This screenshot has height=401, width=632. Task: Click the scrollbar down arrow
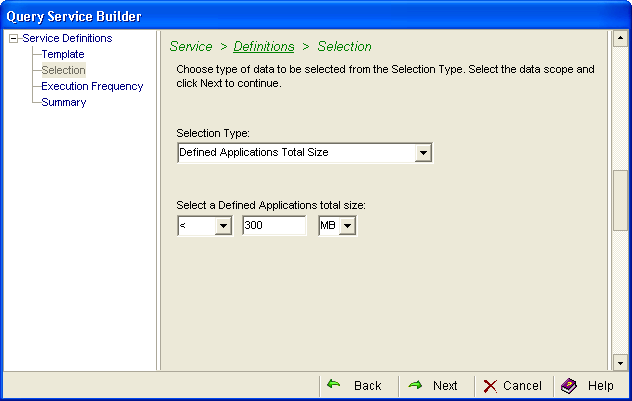(620, 363)
